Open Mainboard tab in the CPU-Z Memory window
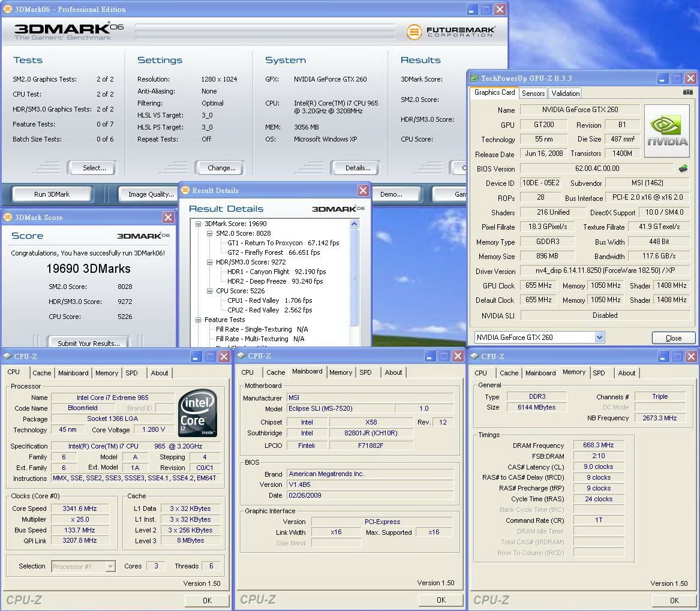 (x=540, y=373)
